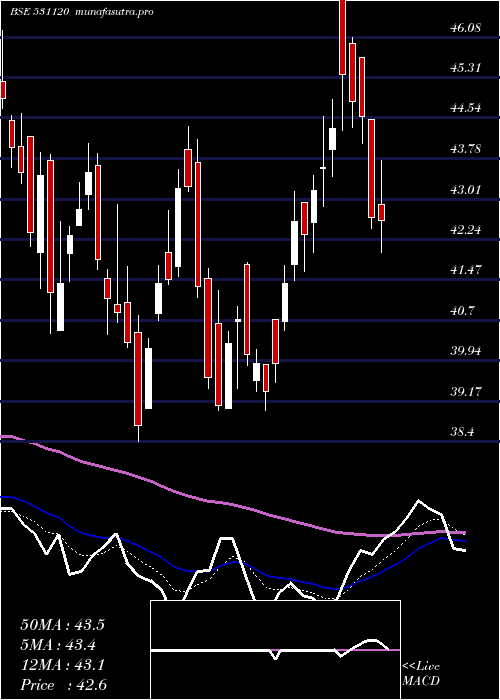Click the 39.17 price level label
500x700 pixels.
point(465,392)
